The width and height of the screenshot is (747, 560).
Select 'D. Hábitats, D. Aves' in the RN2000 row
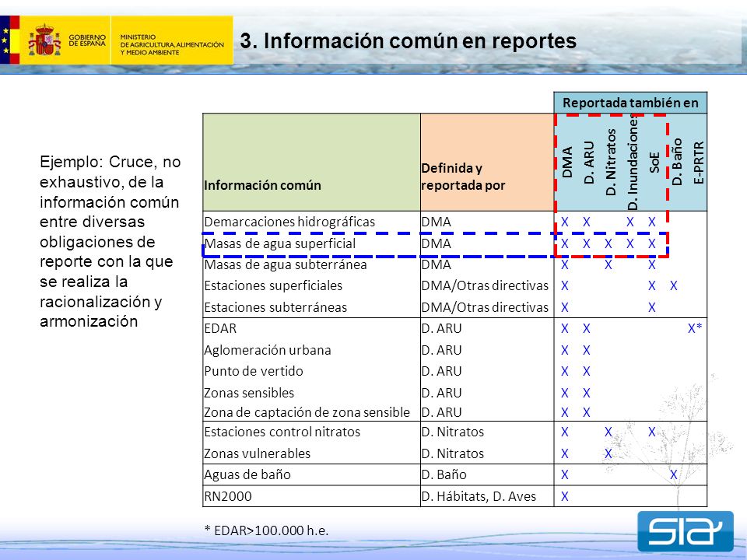tap(479, 497)
